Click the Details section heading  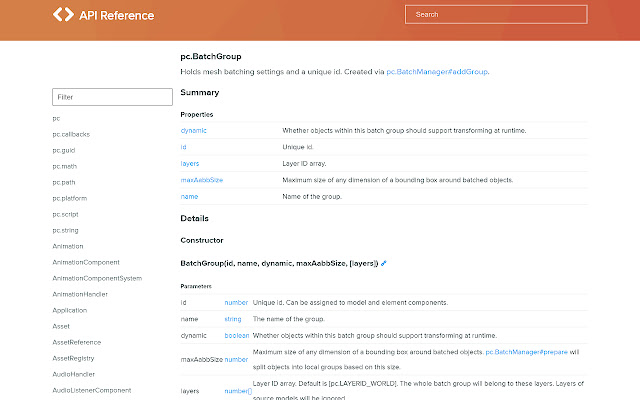195,218
